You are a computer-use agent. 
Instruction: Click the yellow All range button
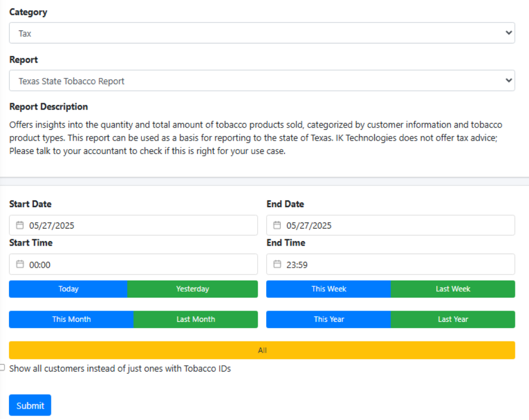click(262, 350)
